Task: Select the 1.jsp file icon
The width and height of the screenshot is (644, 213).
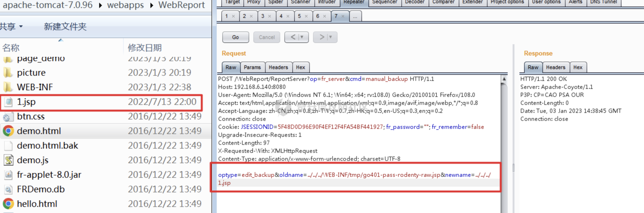Action: (x=8, y=102)
